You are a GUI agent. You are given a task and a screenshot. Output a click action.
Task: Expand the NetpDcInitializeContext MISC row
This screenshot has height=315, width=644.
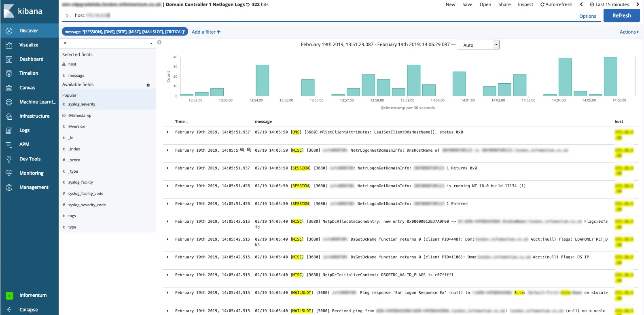tap(167, 275)
